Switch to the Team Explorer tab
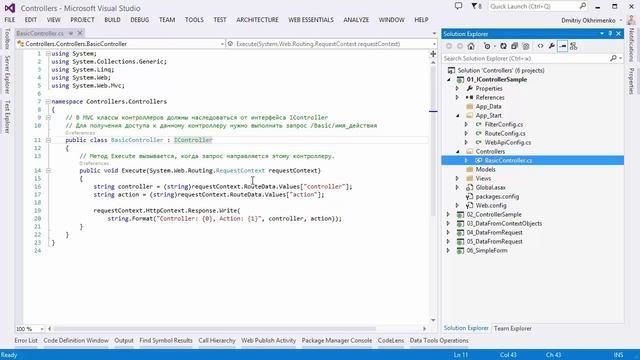The image size is (640, 360). [513, 328]
